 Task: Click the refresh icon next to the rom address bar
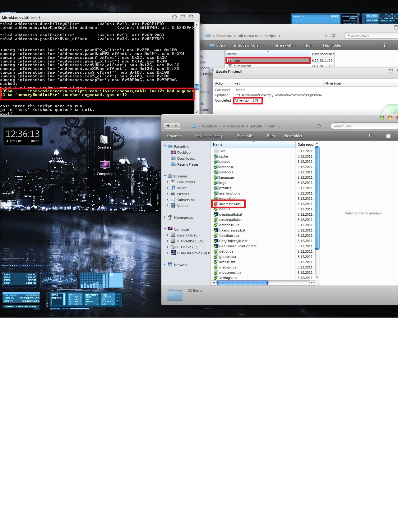319,126
